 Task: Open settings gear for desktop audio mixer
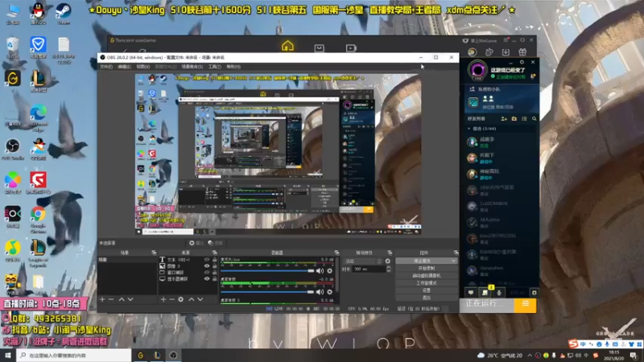329,292
